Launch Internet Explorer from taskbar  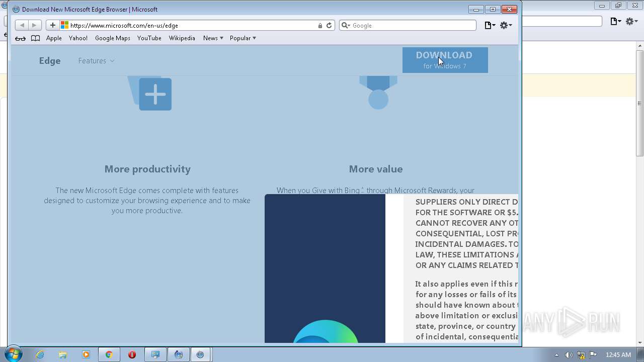click(40, 354)
